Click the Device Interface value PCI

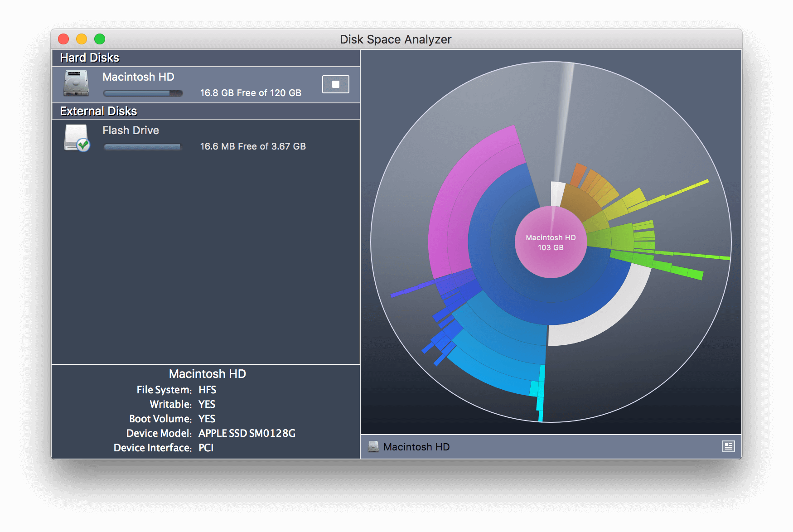pos(206,448)
